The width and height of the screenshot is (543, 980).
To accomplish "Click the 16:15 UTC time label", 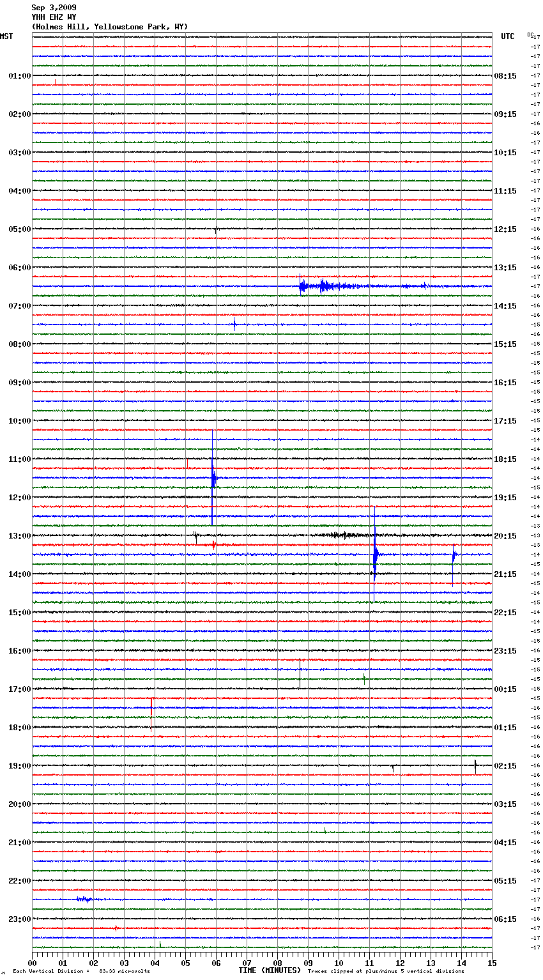I will click(505, 383).
